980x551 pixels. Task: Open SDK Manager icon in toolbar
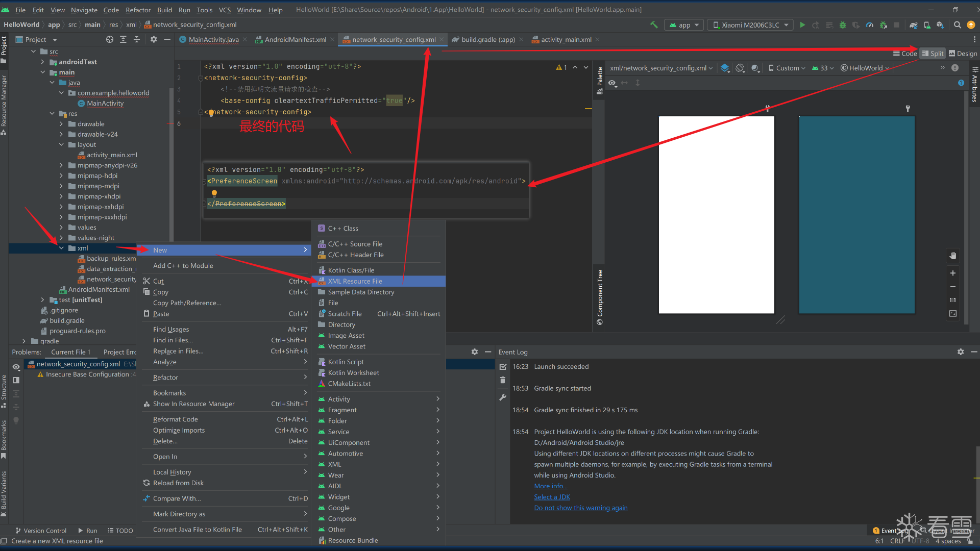tap(940, 24)
